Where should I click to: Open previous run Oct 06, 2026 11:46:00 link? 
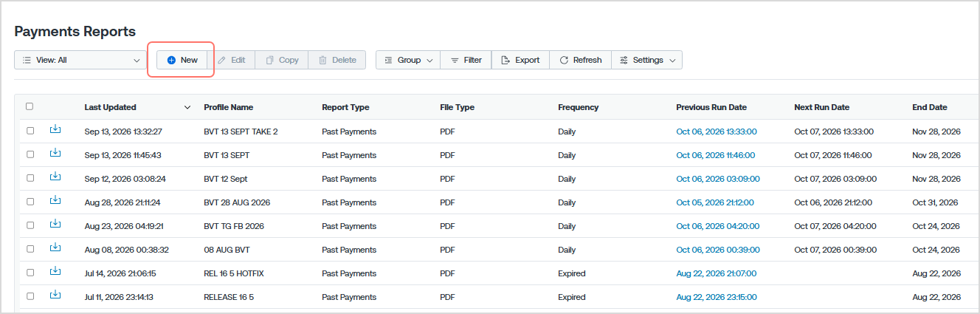pos(716,155)
